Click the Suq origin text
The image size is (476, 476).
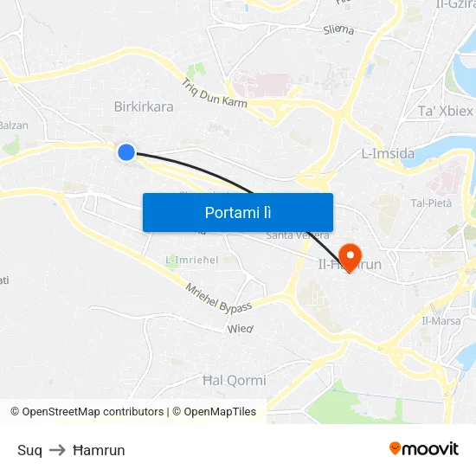[29, 450]
